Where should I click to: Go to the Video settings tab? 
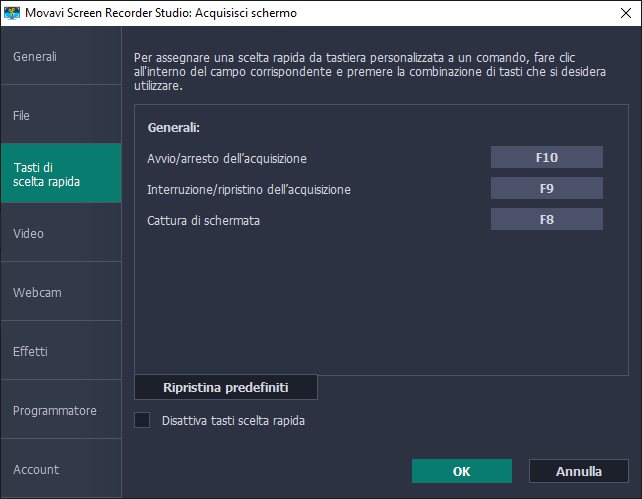click(x=60, y=234)
